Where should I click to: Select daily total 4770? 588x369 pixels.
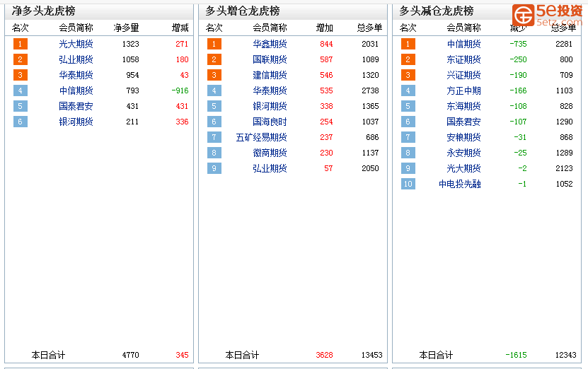(x=130, y=355)
